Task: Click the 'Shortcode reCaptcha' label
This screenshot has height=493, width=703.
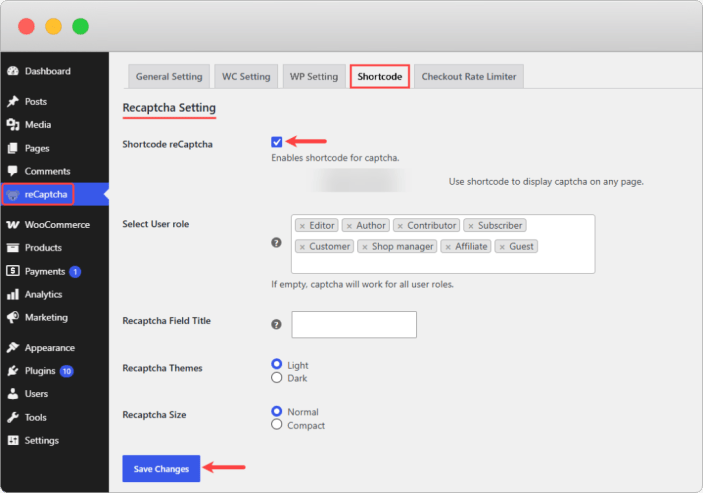Action: (x=167, y=144)
